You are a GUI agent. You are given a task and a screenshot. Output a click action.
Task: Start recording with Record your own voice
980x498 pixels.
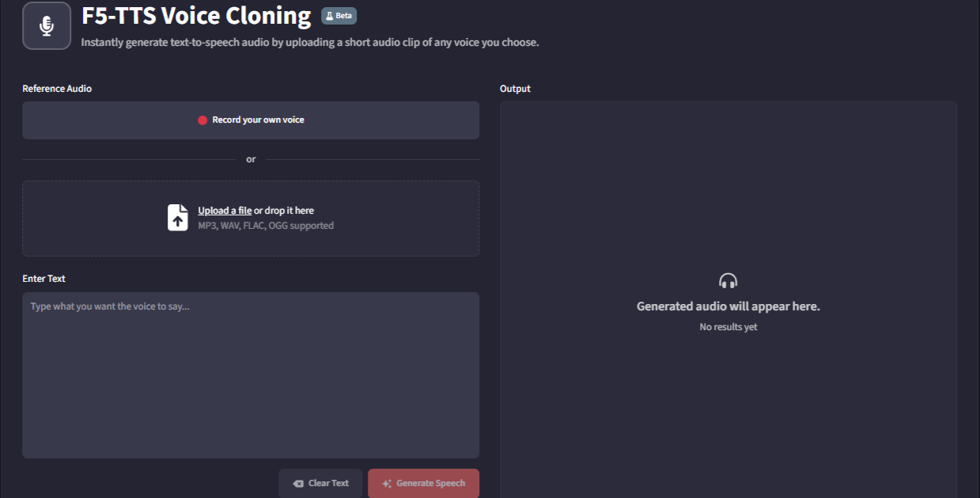(251, 120)
